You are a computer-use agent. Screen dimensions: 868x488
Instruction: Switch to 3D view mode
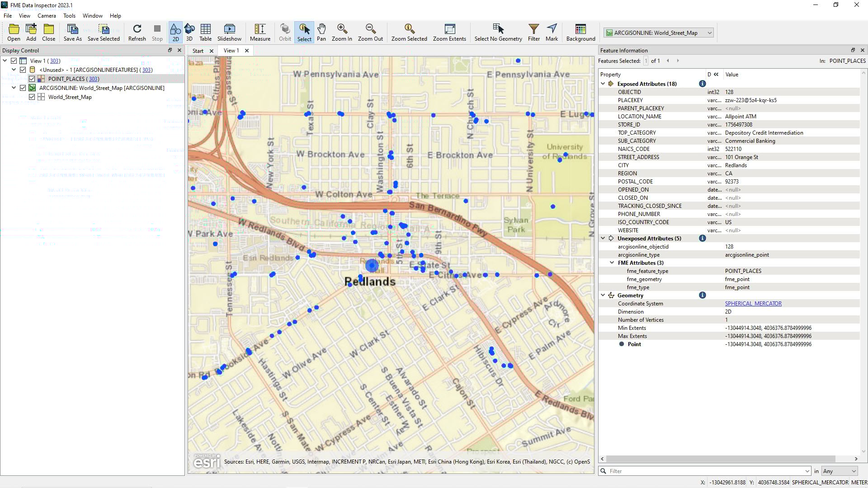point(189,33)
